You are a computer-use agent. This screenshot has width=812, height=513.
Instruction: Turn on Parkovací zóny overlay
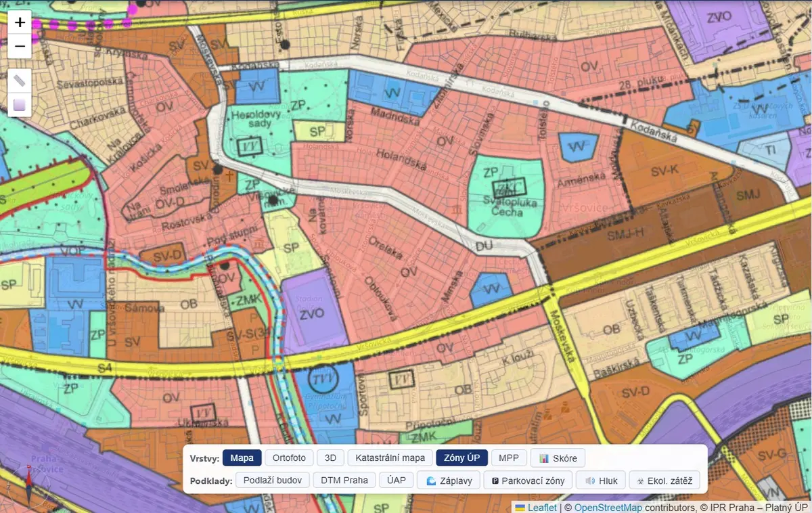point(528,481)
